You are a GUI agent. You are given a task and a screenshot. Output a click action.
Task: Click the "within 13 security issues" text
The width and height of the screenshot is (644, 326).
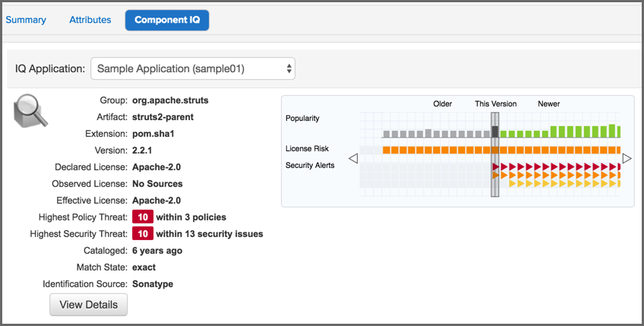pos(210,234)
